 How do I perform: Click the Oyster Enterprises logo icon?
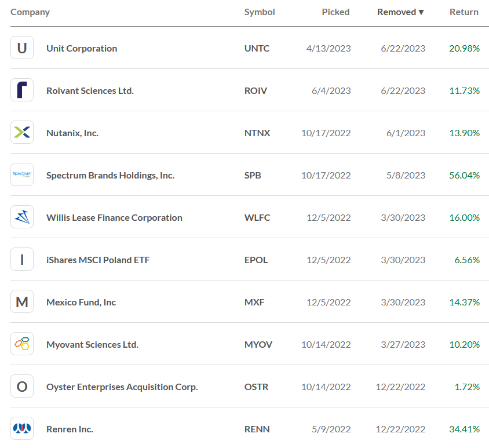(x=22, y=387)
